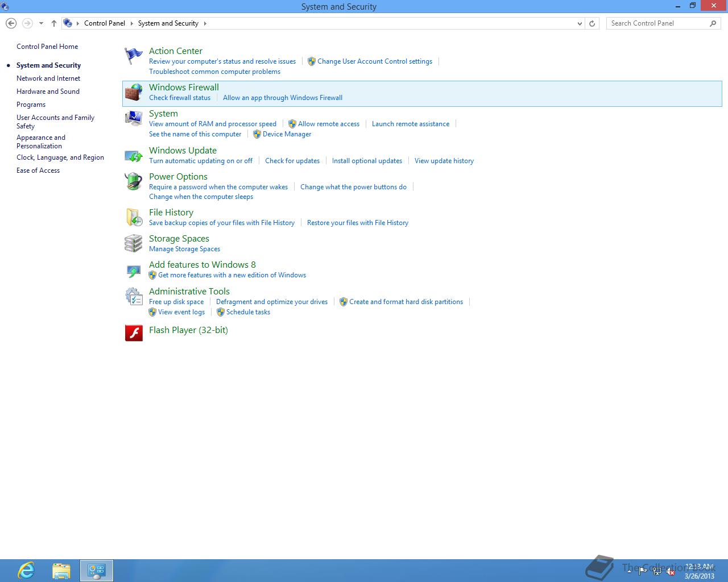728x582 pixels.
Task: Open the red Flash Player icon
Action: (134, 332)
